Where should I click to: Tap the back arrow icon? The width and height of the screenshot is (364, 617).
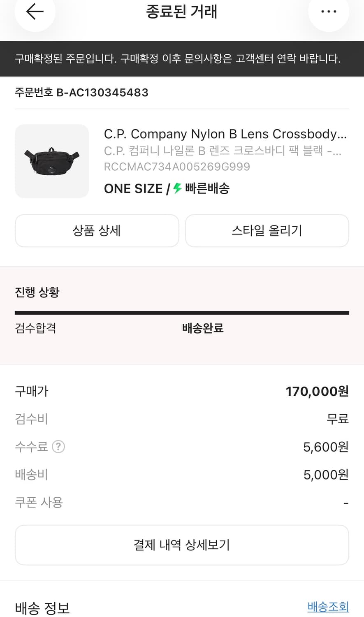tap(35, 12)
